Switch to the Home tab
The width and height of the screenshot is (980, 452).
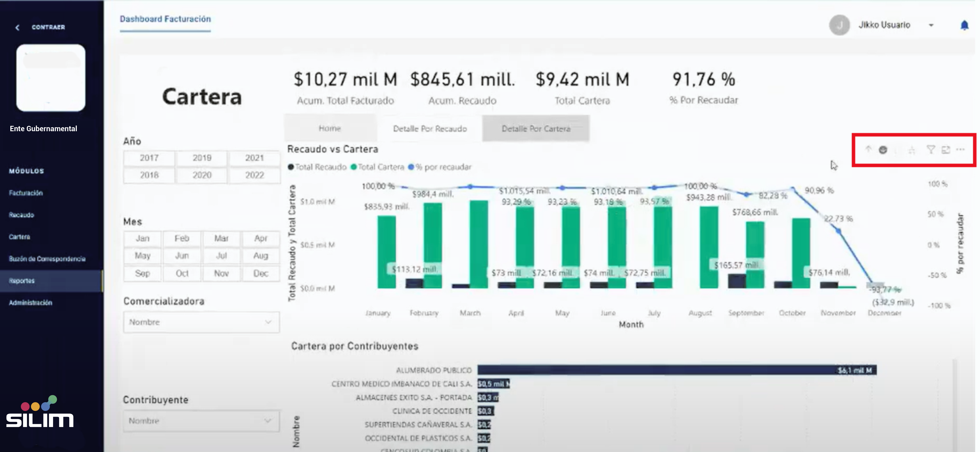330,129
